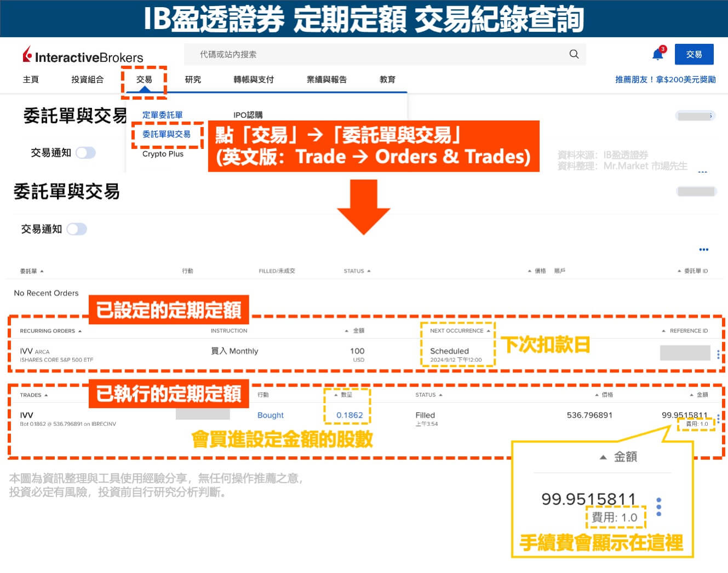Sort orders by the STATUS column above No Recent Orders
Screen dimensions: 728x573
357,271
